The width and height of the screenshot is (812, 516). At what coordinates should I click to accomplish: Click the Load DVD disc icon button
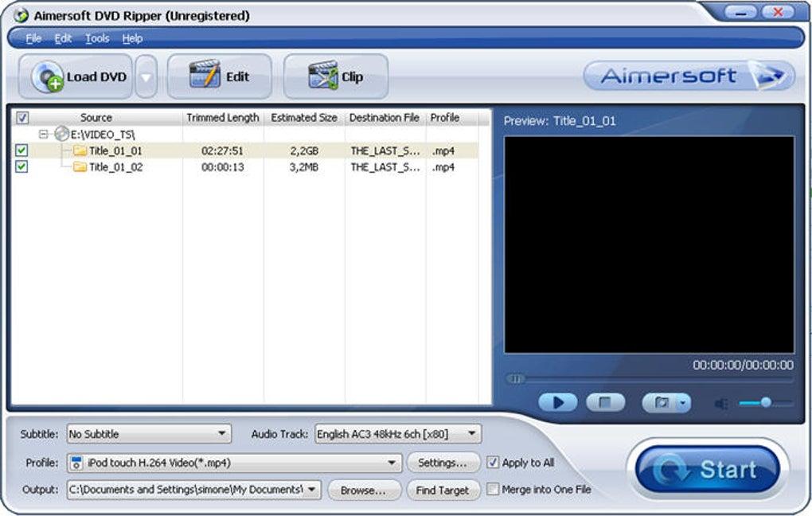(76, 76)
